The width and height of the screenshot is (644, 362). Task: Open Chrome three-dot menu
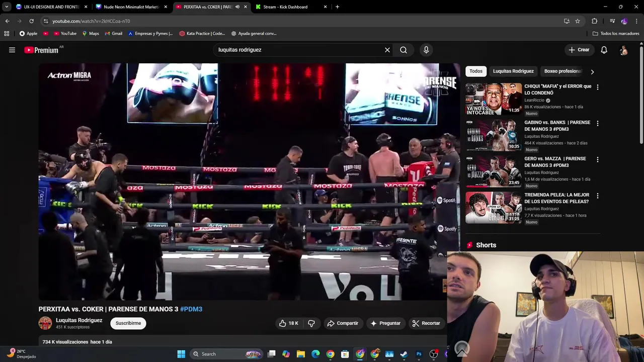637,21
